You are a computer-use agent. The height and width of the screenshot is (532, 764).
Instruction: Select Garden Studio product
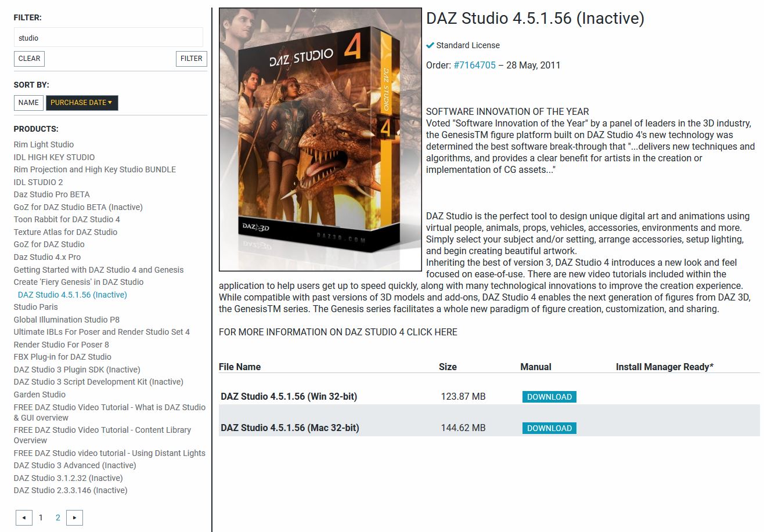(39, 395)
